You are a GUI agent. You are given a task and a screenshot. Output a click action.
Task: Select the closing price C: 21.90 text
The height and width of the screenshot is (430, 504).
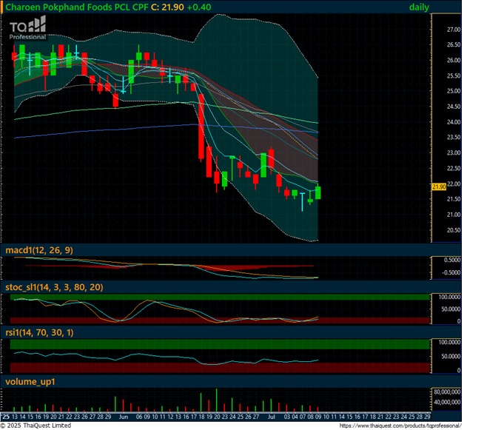point(167,7)
